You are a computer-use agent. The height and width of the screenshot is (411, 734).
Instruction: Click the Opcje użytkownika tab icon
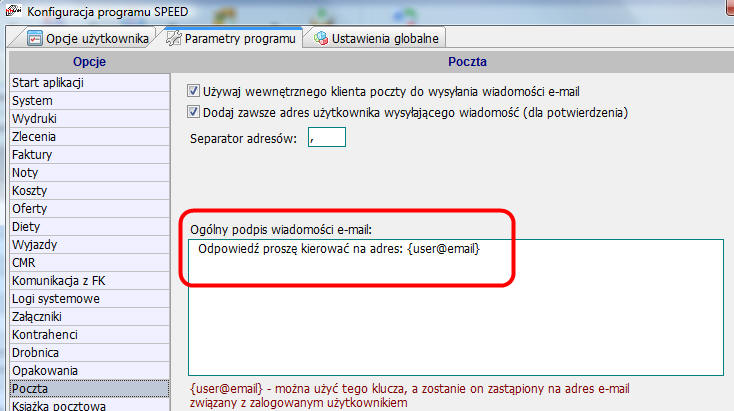(x=34, y=38)
